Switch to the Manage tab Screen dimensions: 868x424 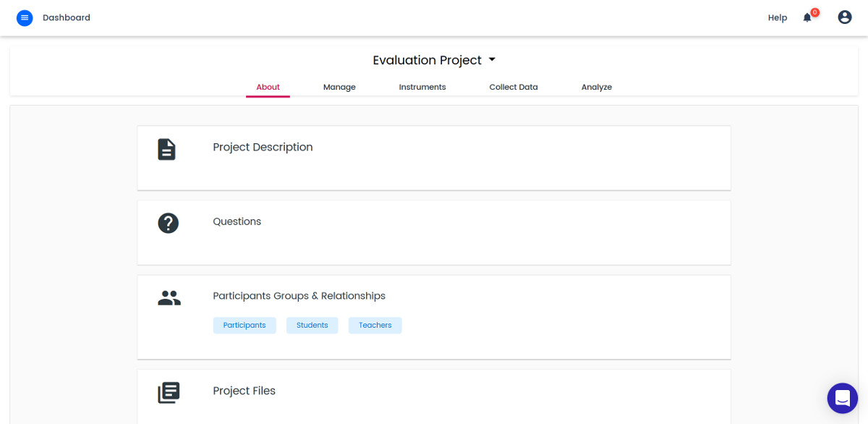tap(339, 87)
